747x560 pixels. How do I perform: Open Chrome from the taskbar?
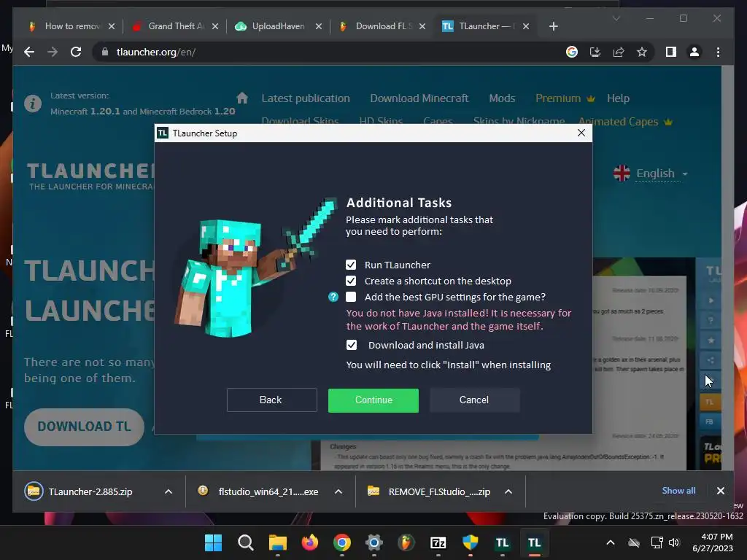pyautogui.click(x=341, y=542)
